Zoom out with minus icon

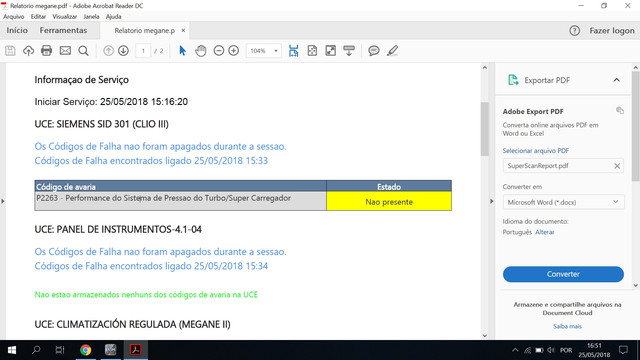tap(219, 51)
